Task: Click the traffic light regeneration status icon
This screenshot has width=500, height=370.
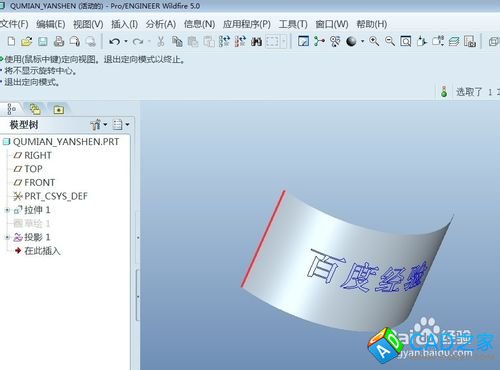Action: tap(444, 91)
